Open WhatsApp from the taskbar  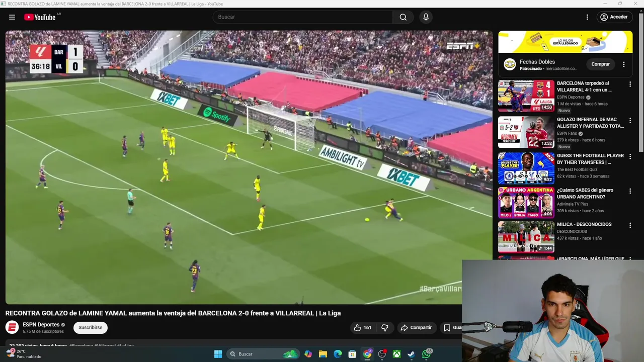coord(427,354)
